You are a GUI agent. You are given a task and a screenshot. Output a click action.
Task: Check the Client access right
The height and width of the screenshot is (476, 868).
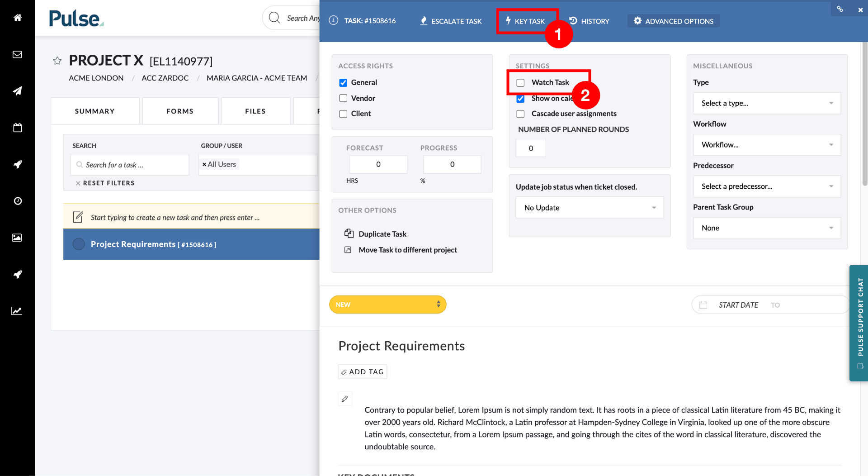(x=343, y=114)
